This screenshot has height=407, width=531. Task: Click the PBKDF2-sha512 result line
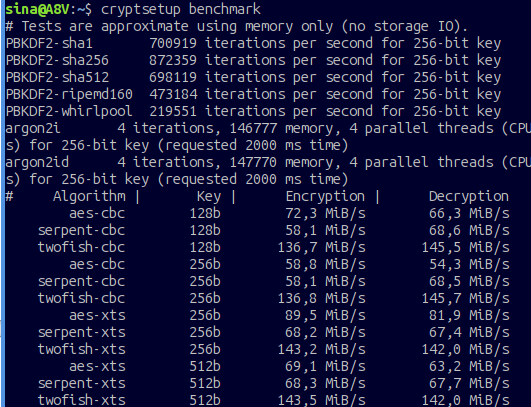pos(253,77)
